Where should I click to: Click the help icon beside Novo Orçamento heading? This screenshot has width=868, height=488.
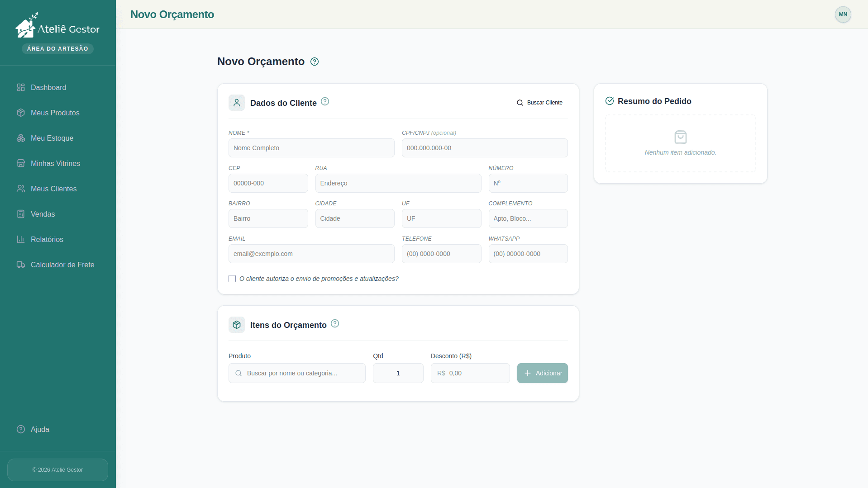coord(315,62)
